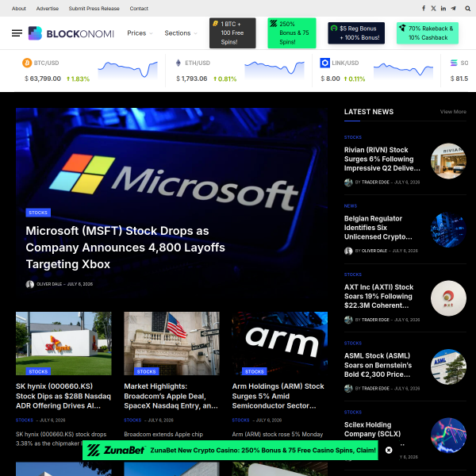
Task: Click View More in Latest News
Action: click(453, 112)
